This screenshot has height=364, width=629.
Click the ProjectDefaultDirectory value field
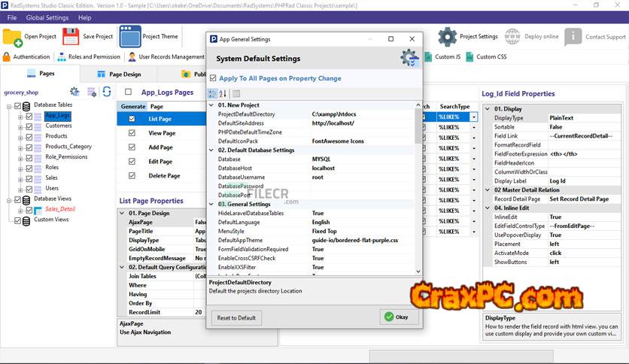coord(362,114)
